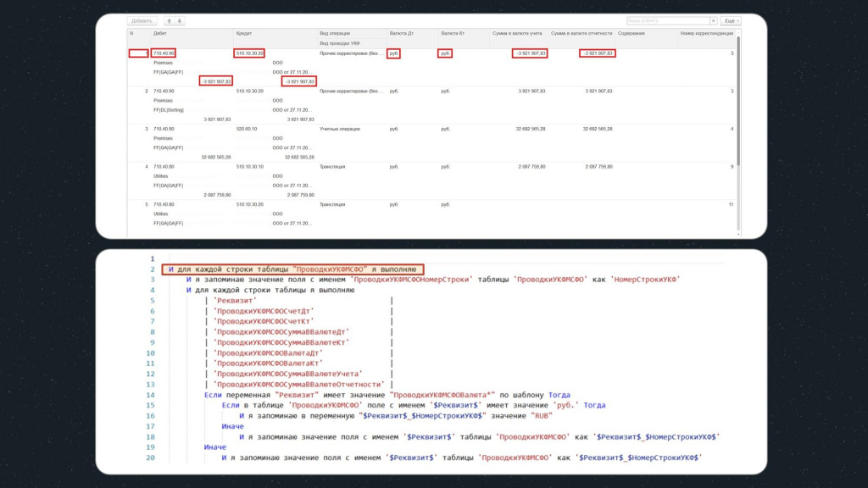Click into the Поиск (Ctrl+F) search field
Screen dimensions: 868x488
[x=668, y=21]
